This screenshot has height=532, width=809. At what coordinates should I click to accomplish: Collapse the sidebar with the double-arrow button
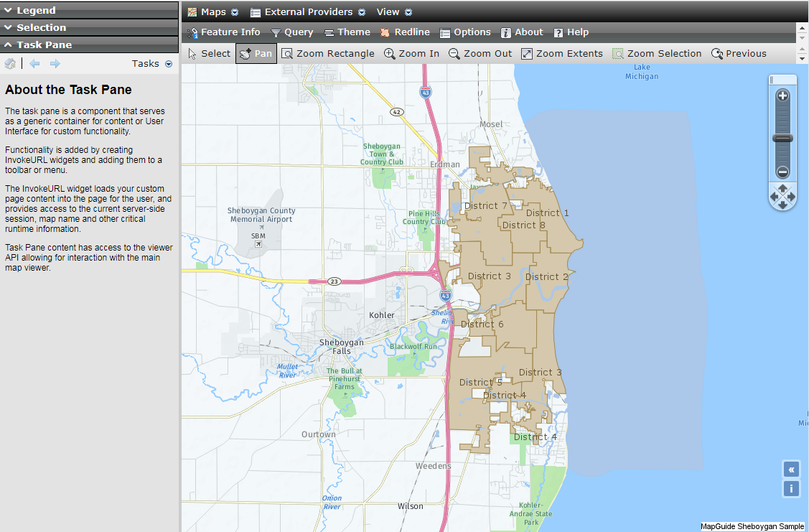coord(791,469)
